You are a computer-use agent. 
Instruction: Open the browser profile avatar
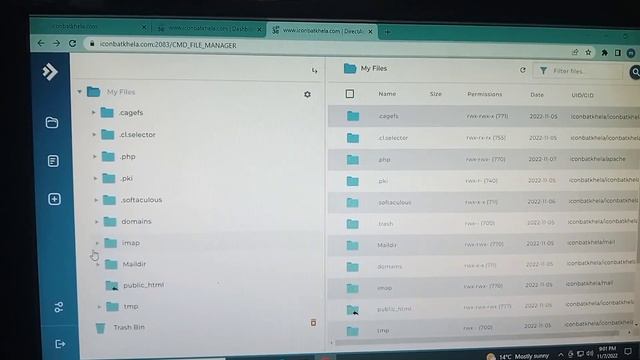631,53
